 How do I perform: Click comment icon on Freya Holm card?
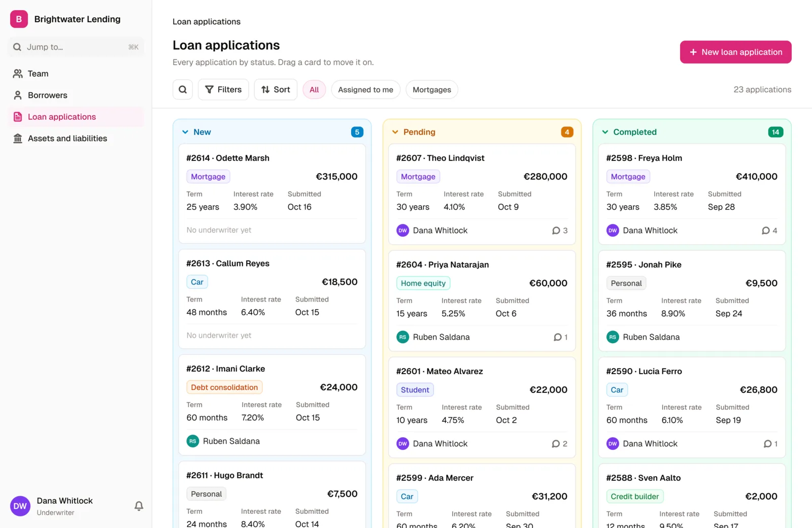click(x=766, y=230)
